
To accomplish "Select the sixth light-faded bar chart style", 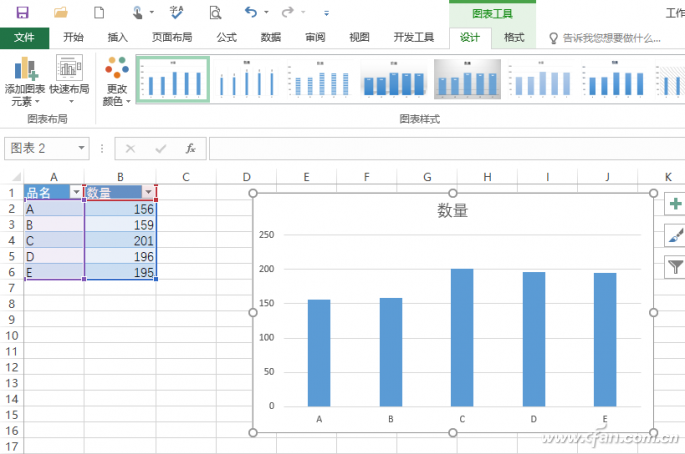I will tap(541, 79).
